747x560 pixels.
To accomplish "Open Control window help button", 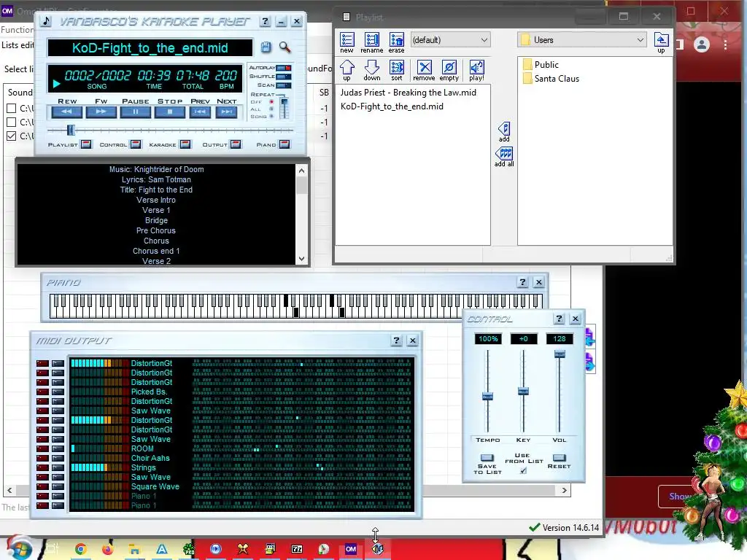I will point(560,319).
